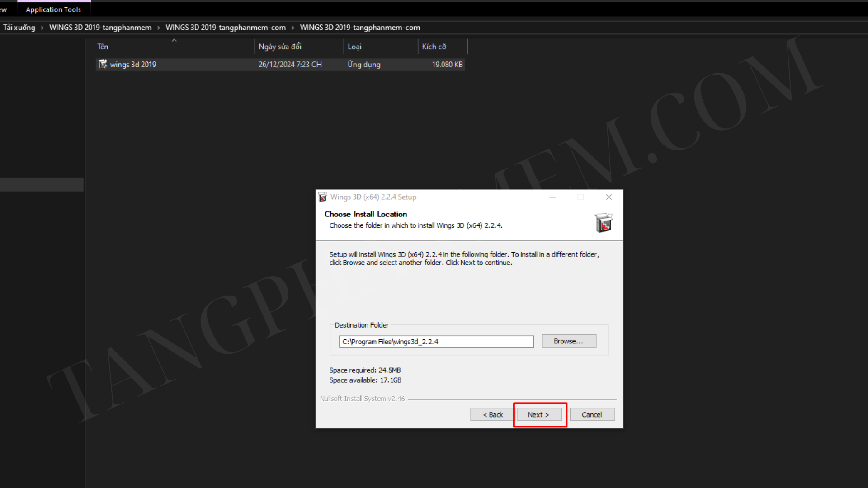Cancel the Wings 3D installation

click(x=591, y=414)
